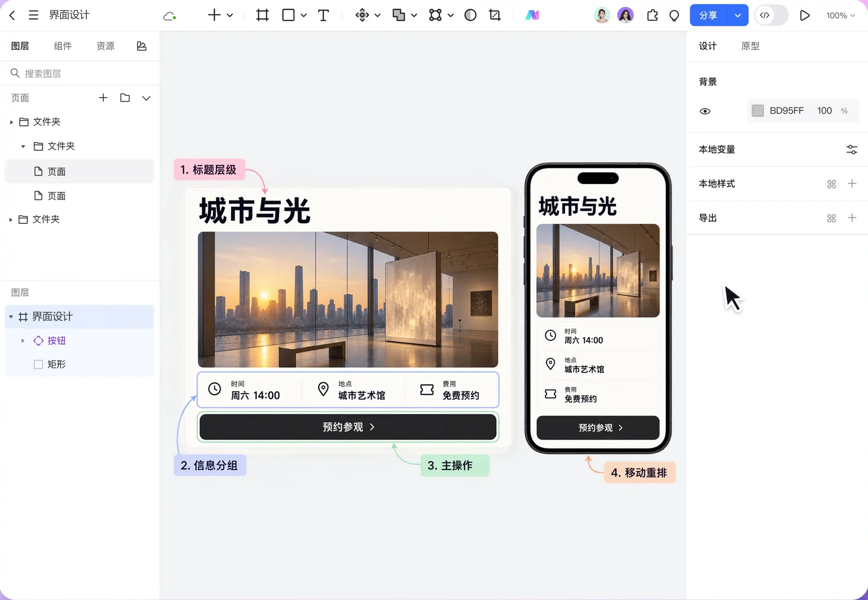Open the local variables settings icon
The height and width of the screenshot is (600, 868).
click(852, 150)
